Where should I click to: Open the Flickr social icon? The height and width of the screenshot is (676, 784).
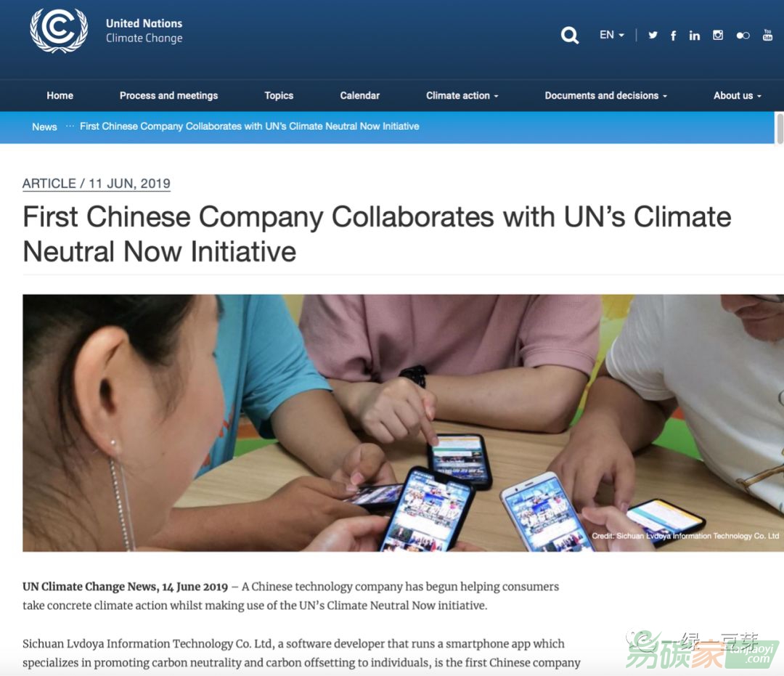tap(743, 36)
